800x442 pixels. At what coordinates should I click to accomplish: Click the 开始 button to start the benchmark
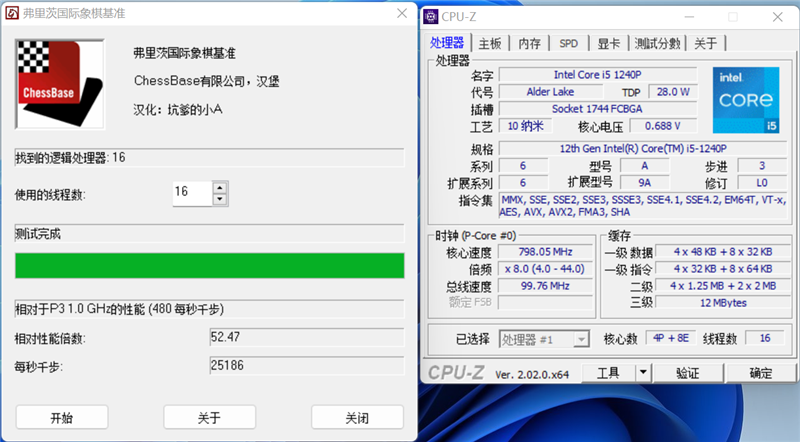point(62,418)
